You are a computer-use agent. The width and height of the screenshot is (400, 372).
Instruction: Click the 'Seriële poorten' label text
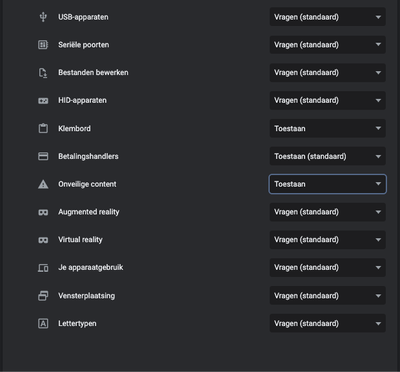(84, 45)
